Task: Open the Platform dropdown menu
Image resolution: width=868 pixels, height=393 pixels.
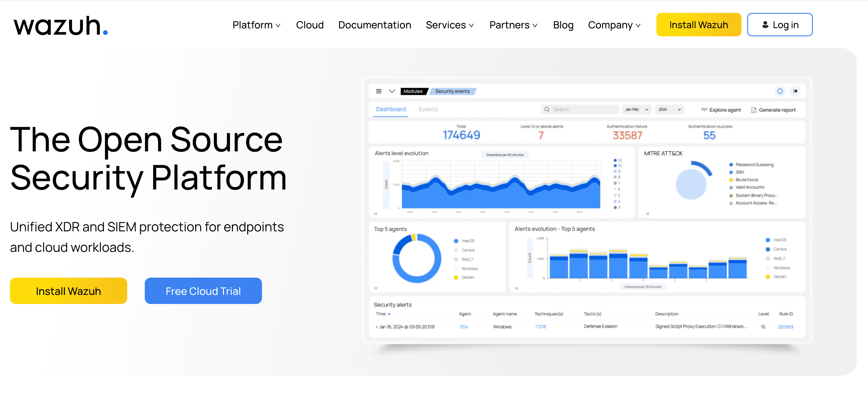Action: (x=256, y=25)
